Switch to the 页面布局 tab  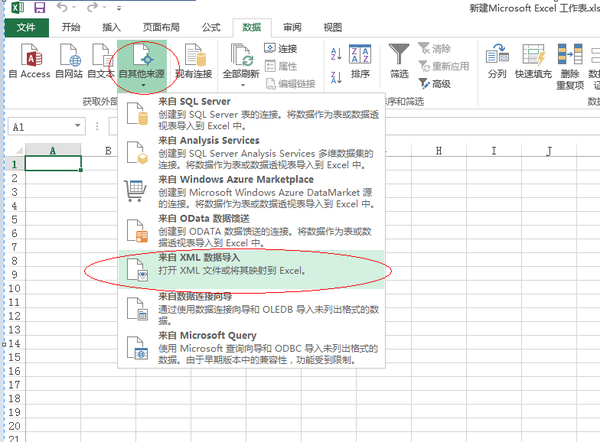[x=161, y=28]
